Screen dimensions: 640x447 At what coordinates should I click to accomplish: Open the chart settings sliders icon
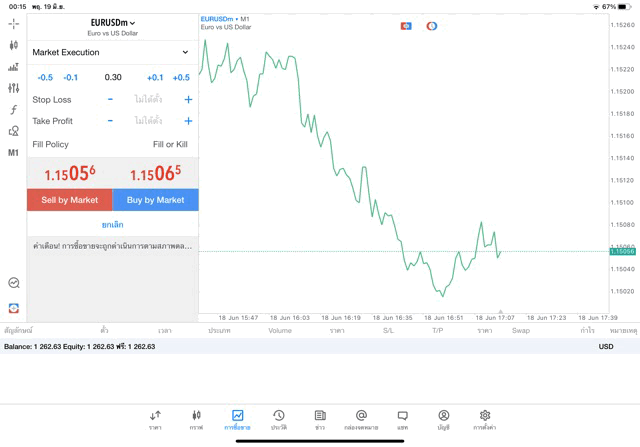pyautogui.click(x=13, y=88)
